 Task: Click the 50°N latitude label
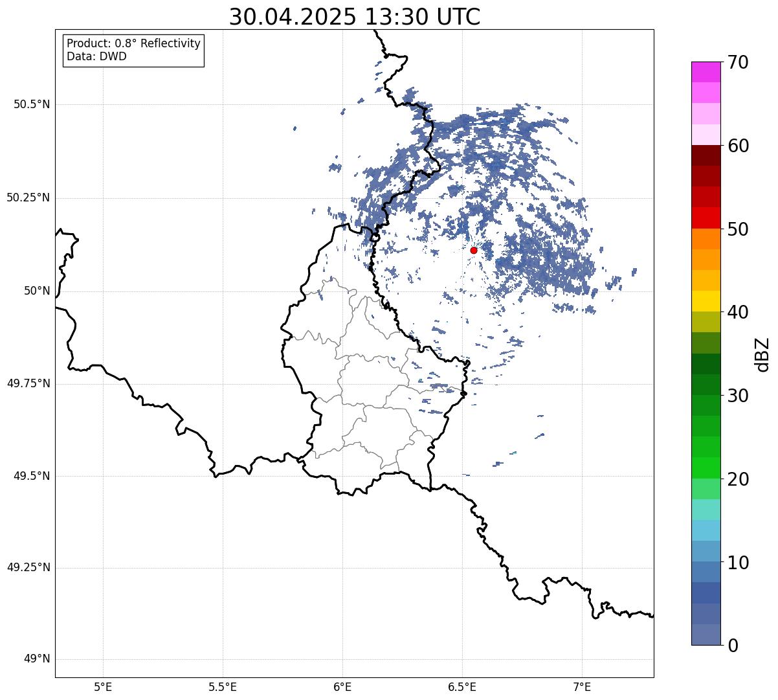click(37, 291)
